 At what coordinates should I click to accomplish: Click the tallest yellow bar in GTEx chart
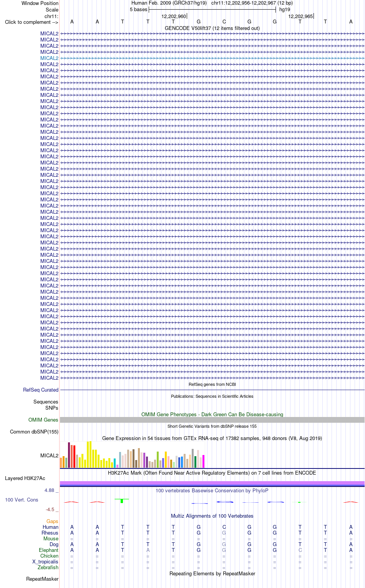click(90, 454)
